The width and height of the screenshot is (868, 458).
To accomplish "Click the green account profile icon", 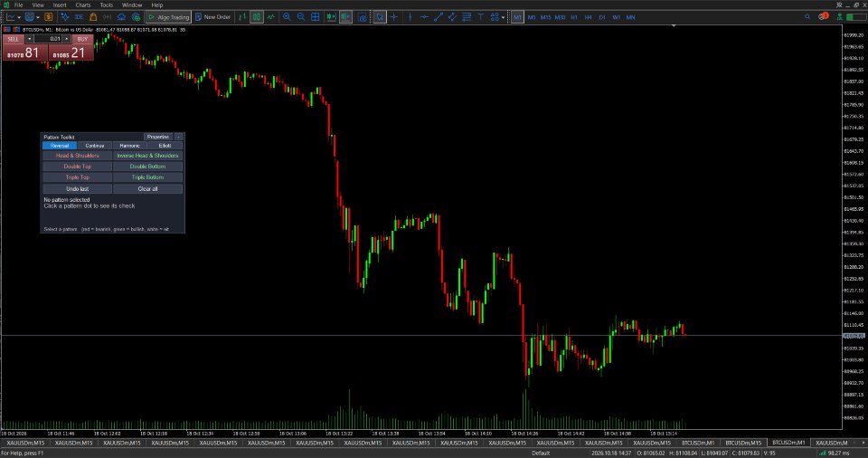I will pos(840,17).
